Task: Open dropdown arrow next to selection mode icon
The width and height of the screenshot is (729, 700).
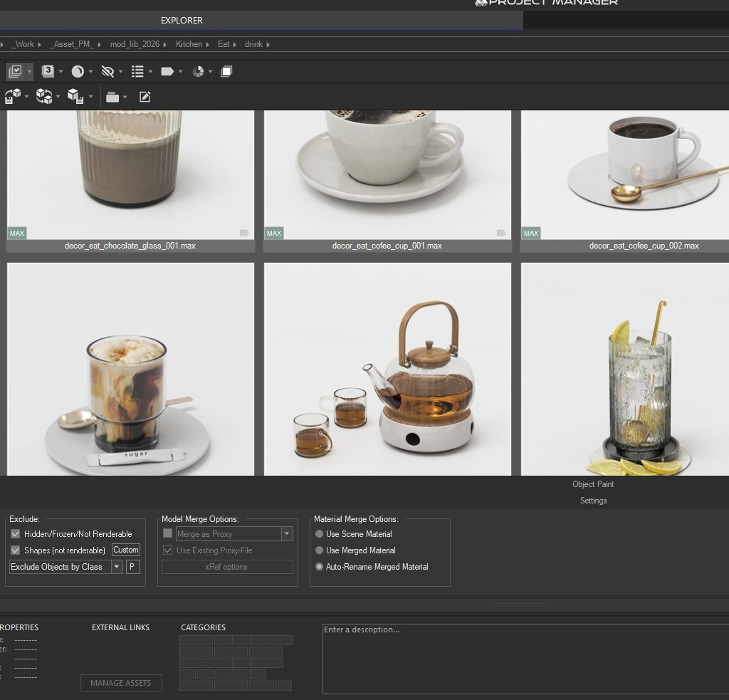Action: pyautogui.click(x=30, y=71)
